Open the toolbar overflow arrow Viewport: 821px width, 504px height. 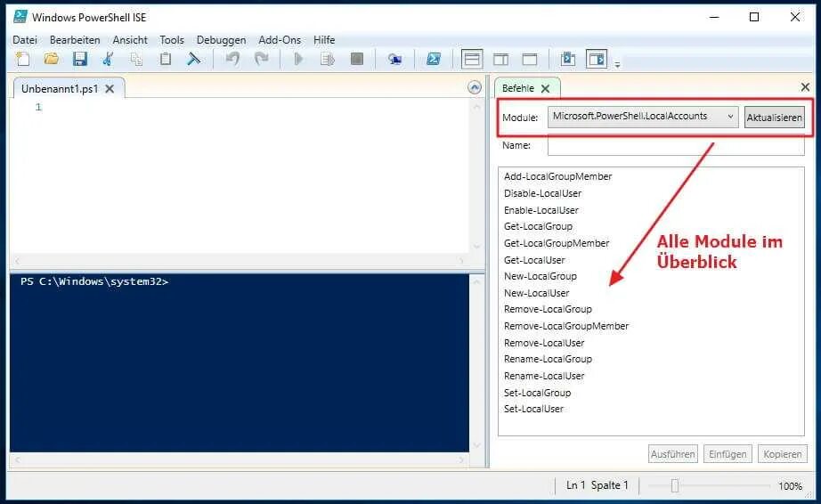617,64
